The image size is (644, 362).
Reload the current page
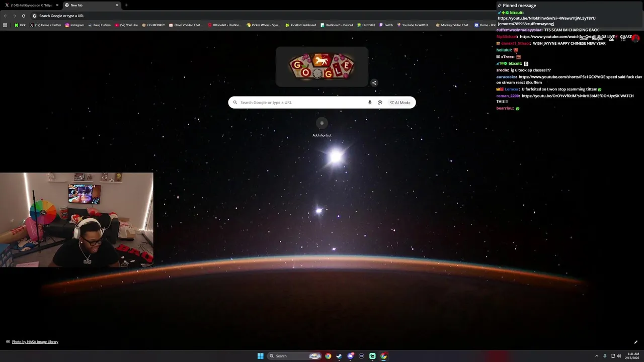click(23, 16)
